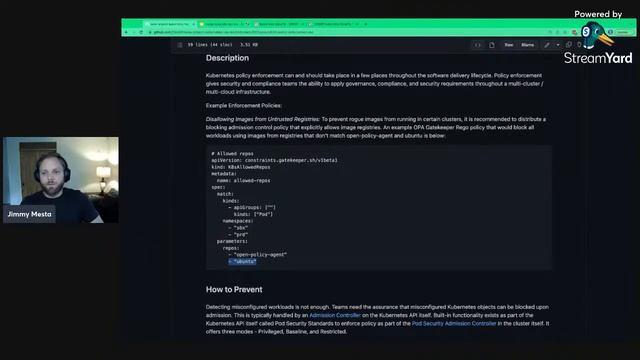640x360 pixels.
Task: Open the outline list icon beside '59 lines'
Action: [x=180, y=45]
